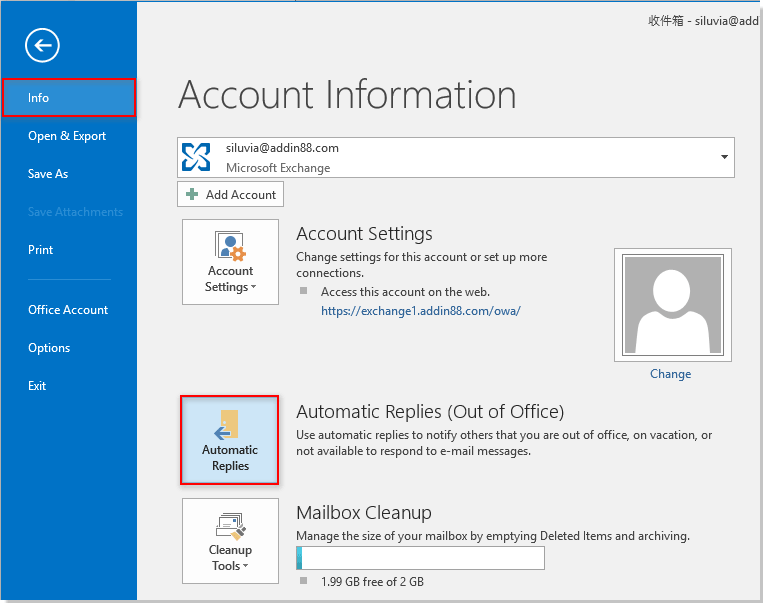This screenshot has height=603, width=763.
Task: Click the green plus Add Account icon
Action: pyautogui.click(x=192, y=194)
